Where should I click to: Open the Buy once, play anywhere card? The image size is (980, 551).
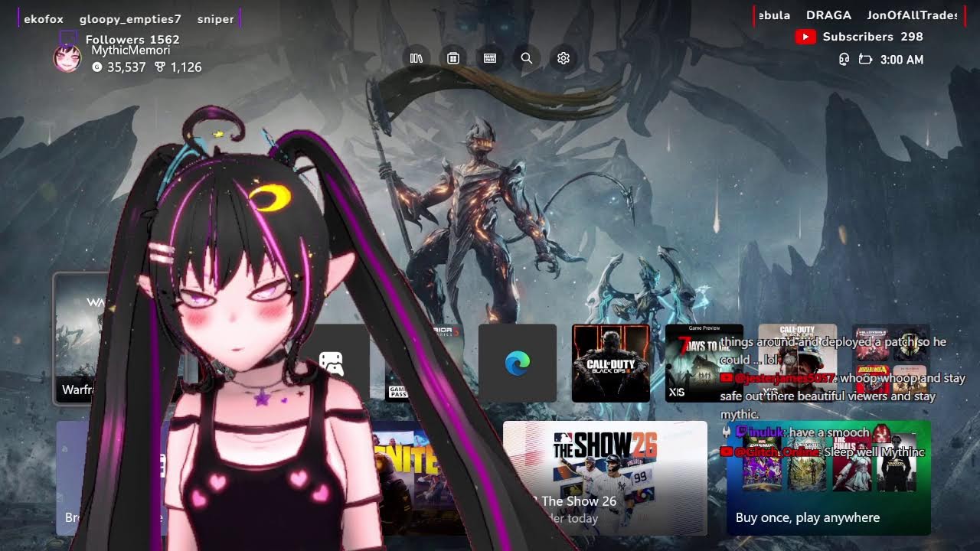pos(828,478)
